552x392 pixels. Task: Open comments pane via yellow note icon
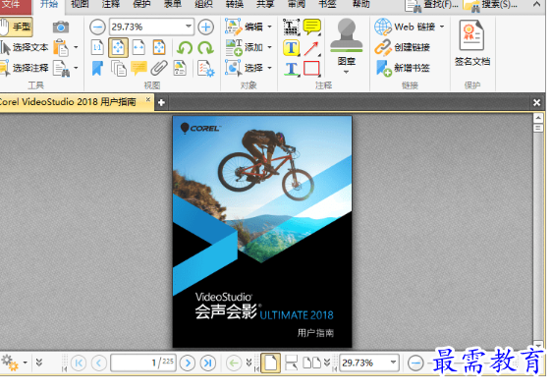pyautogui.click(x=138, y=68)
